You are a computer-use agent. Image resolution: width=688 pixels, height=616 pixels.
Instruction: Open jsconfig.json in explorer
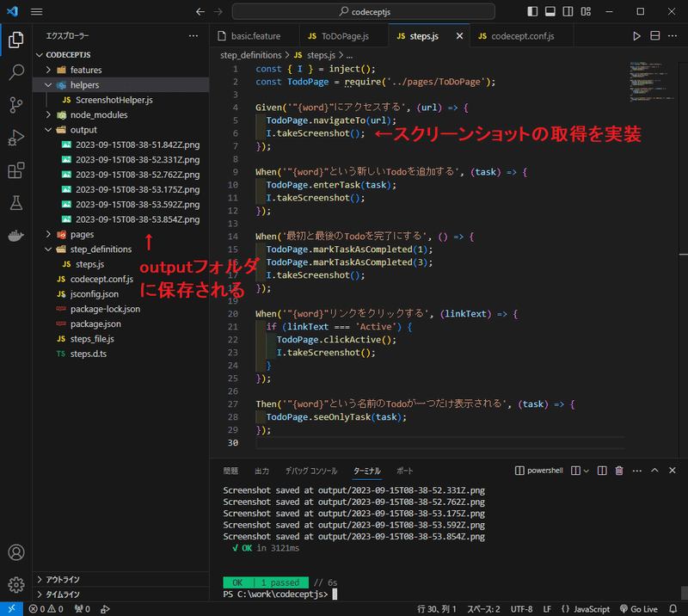120,293
